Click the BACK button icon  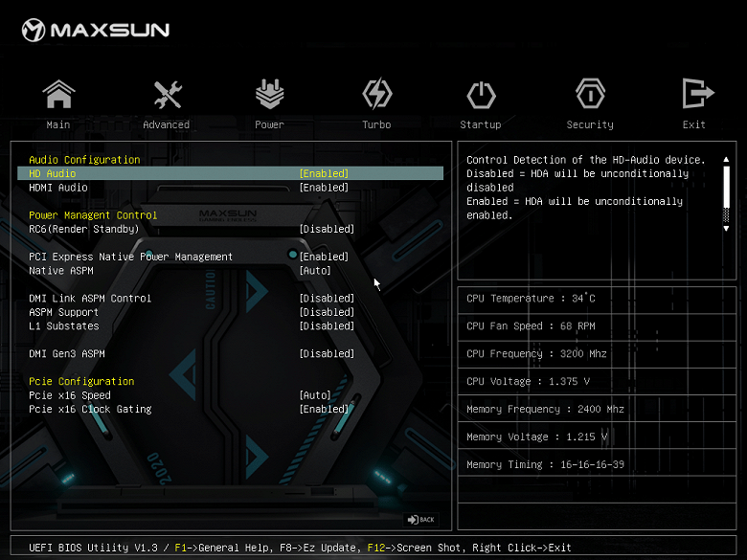pos(421,520)
